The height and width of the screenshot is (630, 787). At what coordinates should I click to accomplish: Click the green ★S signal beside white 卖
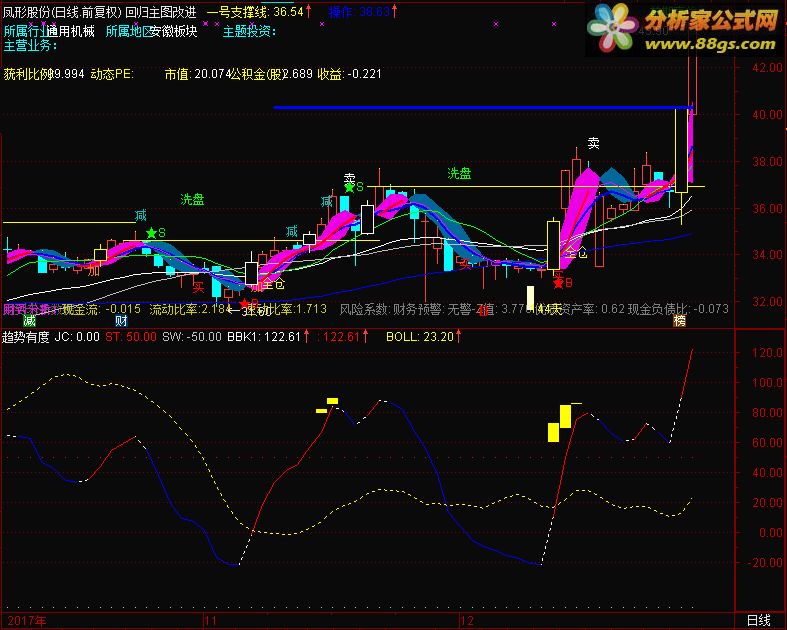(354, 187)
